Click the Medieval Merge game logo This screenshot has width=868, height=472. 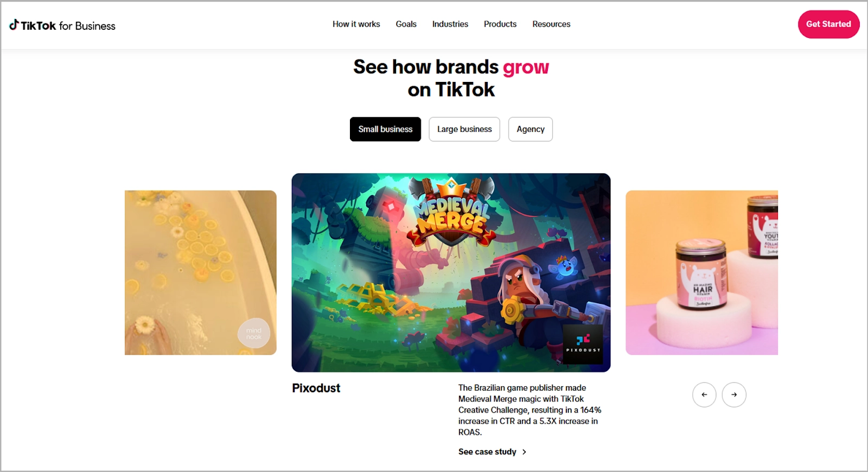451,212
